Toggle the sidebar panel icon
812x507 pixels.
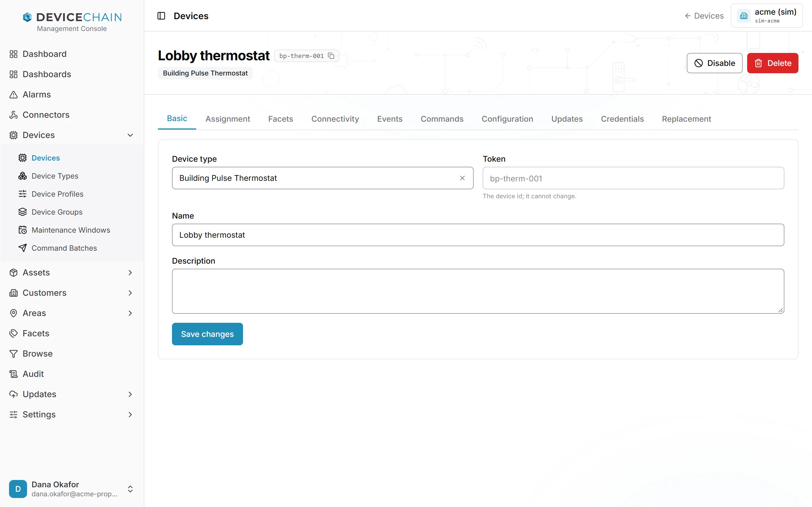[x=161, y=16]
